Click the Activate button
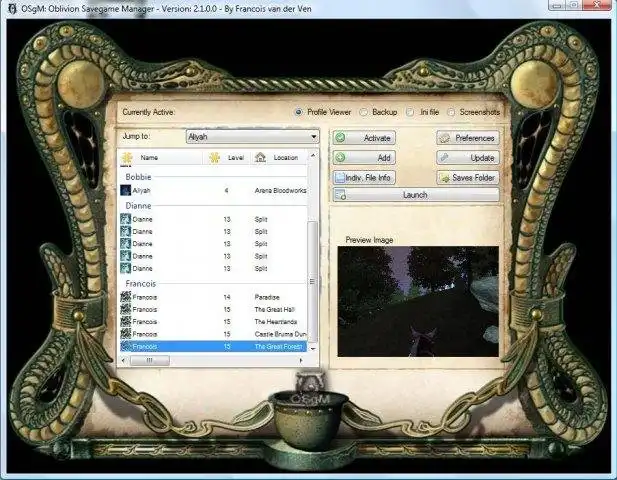 coord(364,138)
